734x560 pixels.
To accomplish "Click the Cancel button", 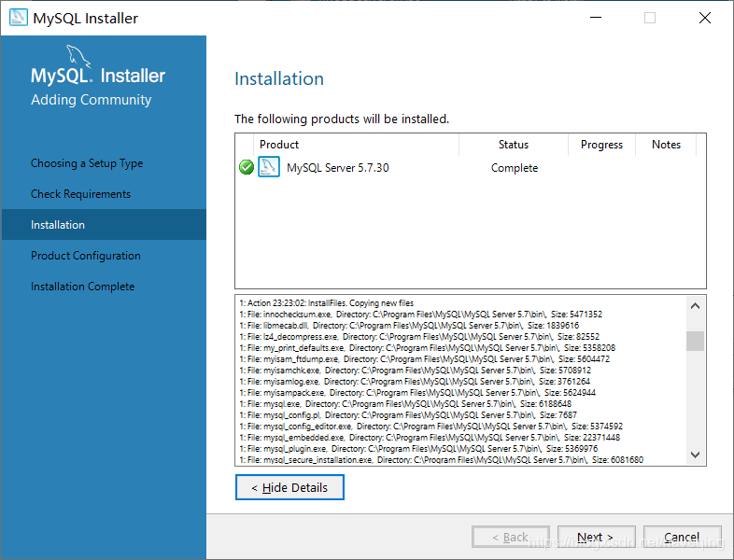I will 682,537.
